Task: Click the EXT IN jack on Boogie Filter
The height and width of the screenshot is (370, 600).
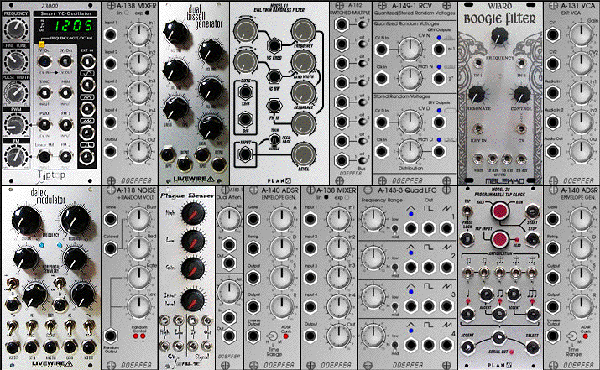Action: 477,129
